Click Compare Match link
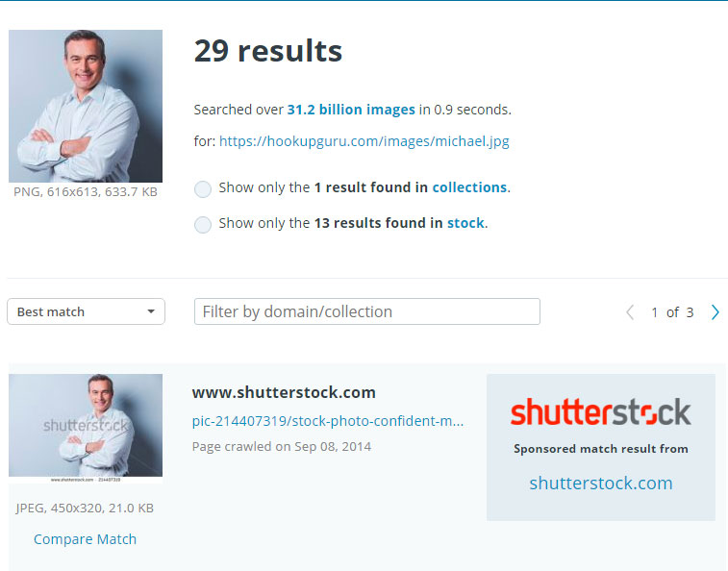The width and height of the screenshot is (728, 571). [85, 539]
